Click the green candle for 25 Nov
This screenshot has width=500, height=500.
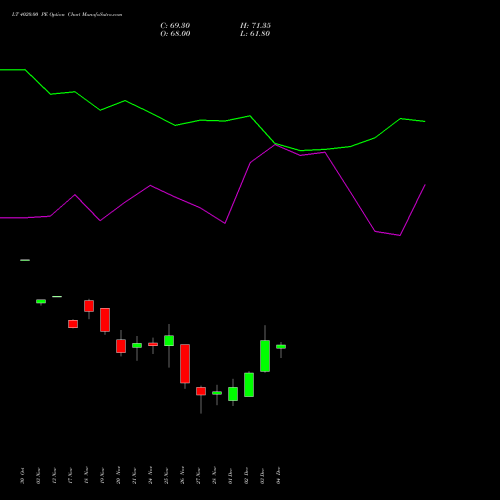(169, 341)
